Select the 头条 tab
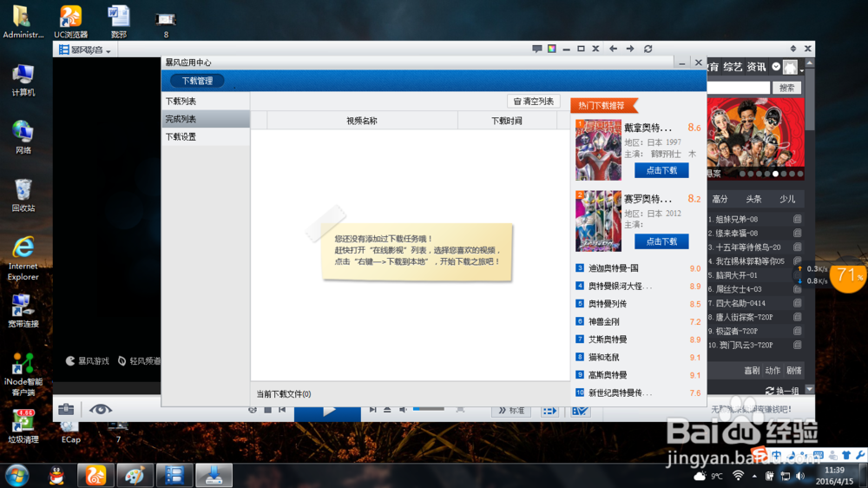868x488 pixels. (x=753, y=199)
